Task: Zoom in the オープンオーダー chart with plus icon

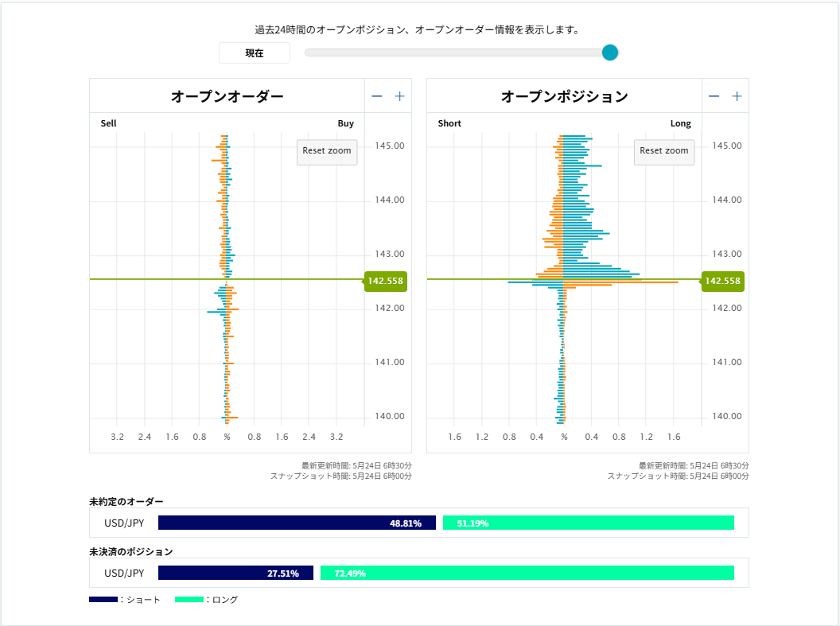Action: [x=400, y=96]
